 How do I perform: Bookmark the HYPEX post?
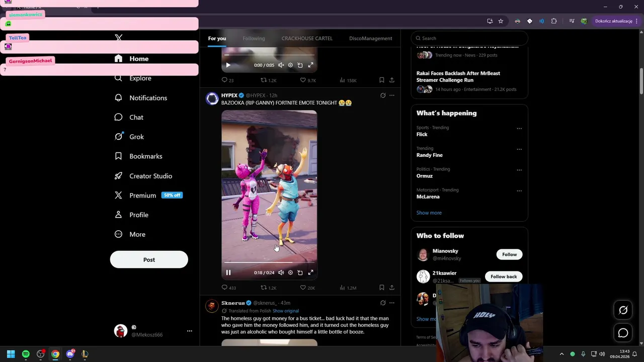point(382,288)
